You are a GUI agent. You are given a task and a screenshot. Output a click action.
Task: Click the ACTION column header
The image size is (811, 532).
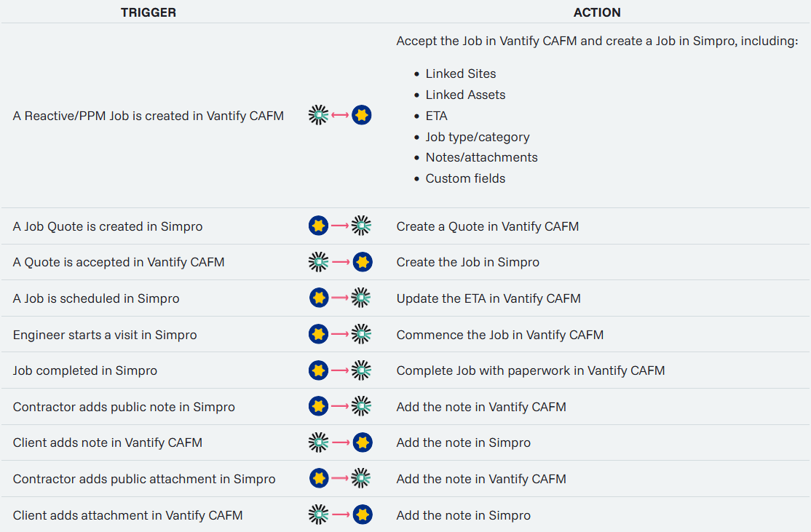pos(597,12)
